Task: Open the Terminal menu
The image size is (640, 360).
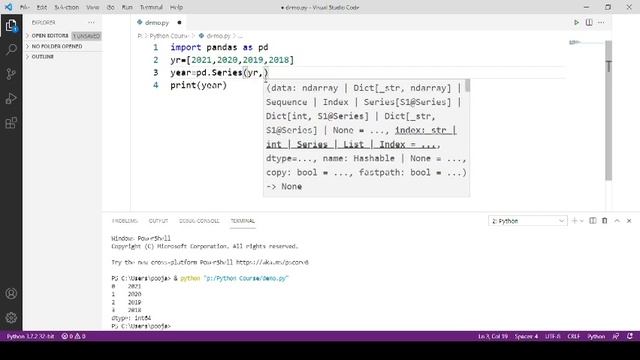Action: (x=151, y=7)
